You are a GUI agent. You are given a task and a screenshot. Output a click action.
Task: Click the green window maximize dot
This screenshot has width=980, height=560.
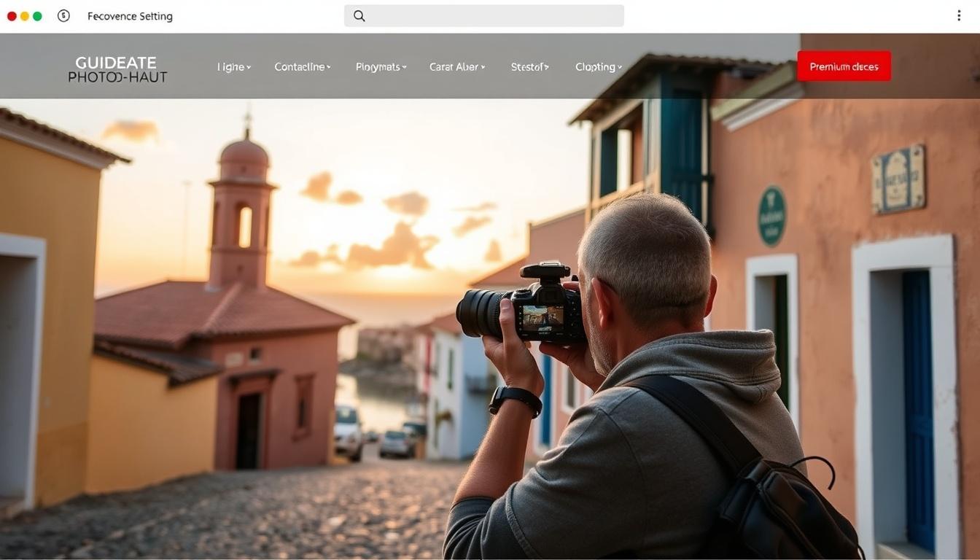pyautogui.click(x=37, y=16)
